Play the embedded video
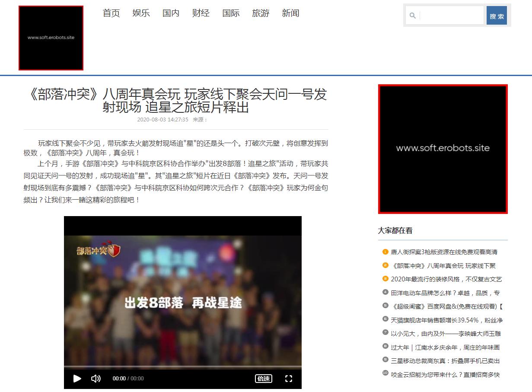Image resolution: width=532 pixels, height=392 pixels. tap(77, 379)
